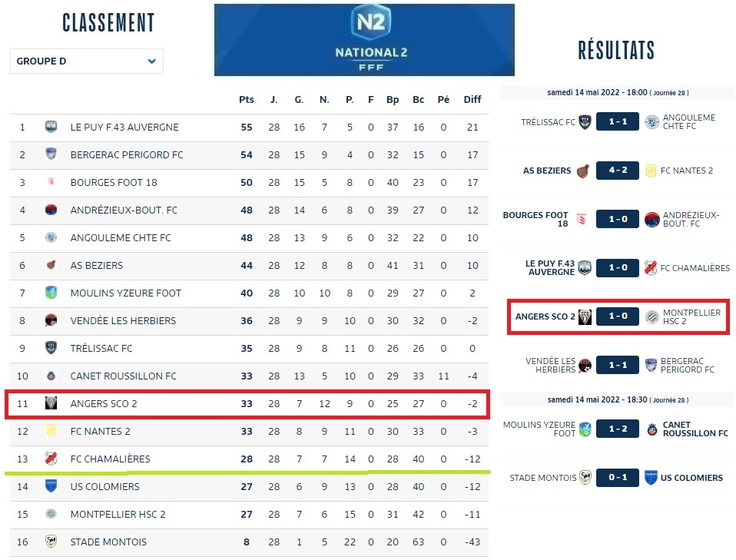This screenshot has height=560, width=736.
Task: Click the Montpellier HSC 2 logo in results
Action: tap(651, 317)
